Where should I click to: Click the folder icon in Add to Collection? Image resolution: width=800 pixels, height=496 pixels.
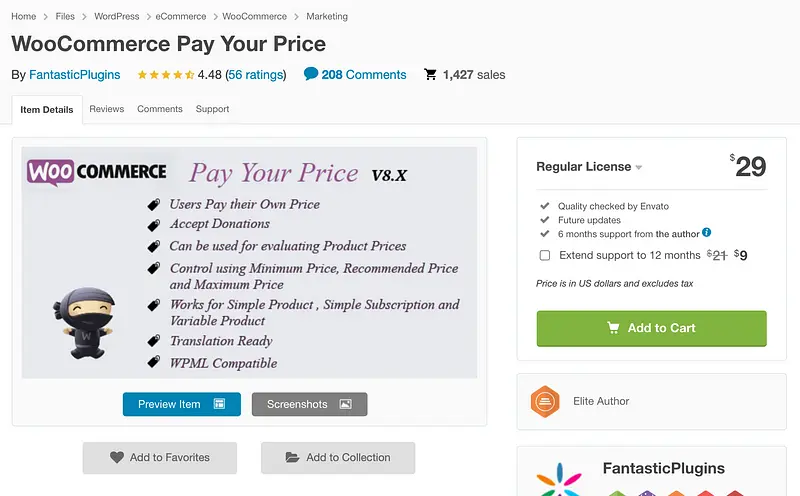pyautogui.click(x=292, y=457)
